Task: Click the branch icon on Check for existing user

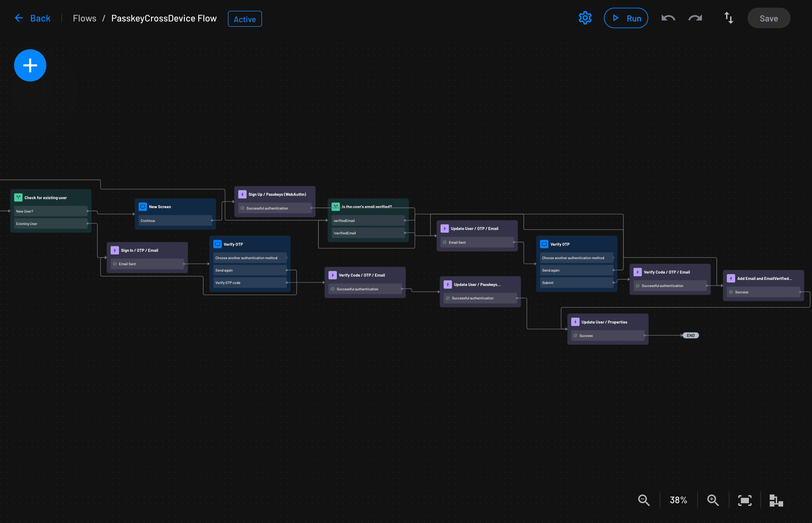Action: (x=19, y=197)
